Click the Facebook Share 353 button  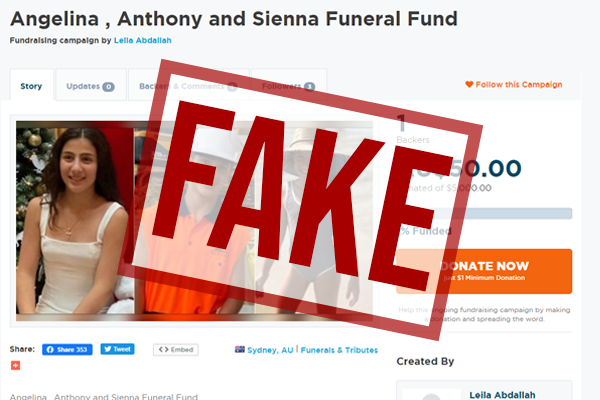67,349
